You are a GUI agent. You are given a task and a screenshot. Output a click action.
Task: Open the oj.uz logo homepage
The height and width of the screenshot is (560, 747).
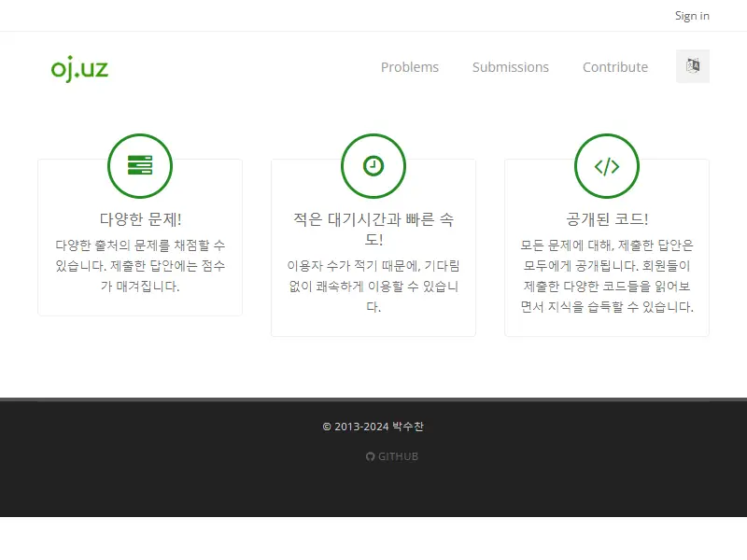(x=79, y=68)
